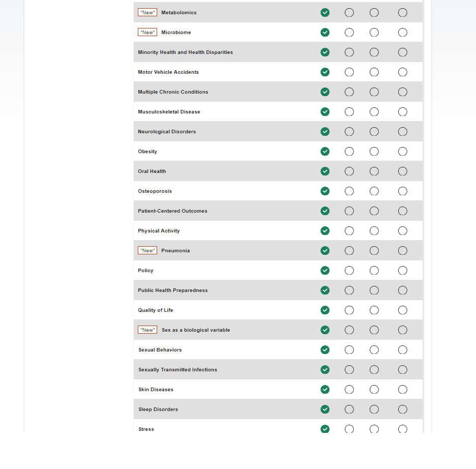Choose the fourth radio option for Physical Activity

pos(403,231)
